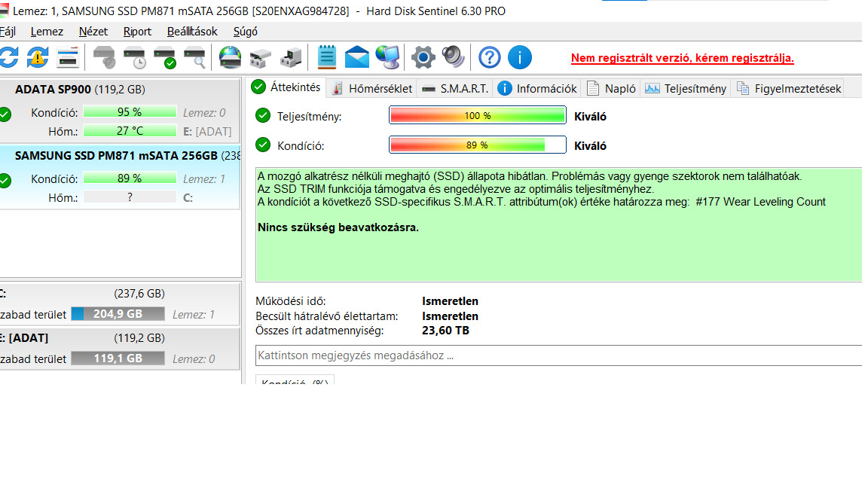Switch to the Hőmérséklet tab
This screenshot has height=488, width=868.
(372, 89)
